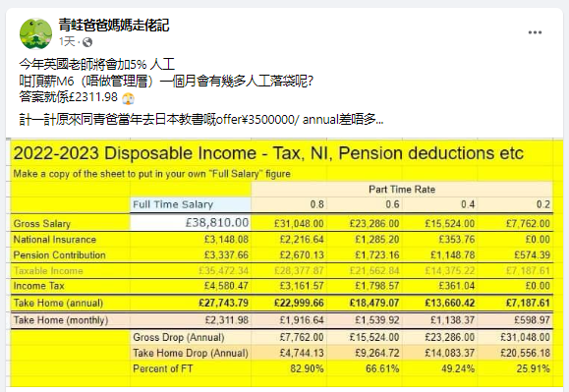Select the 0.8 part time rate cell
The width and height of the screenshot is (569, 392).
pos(289,204)
